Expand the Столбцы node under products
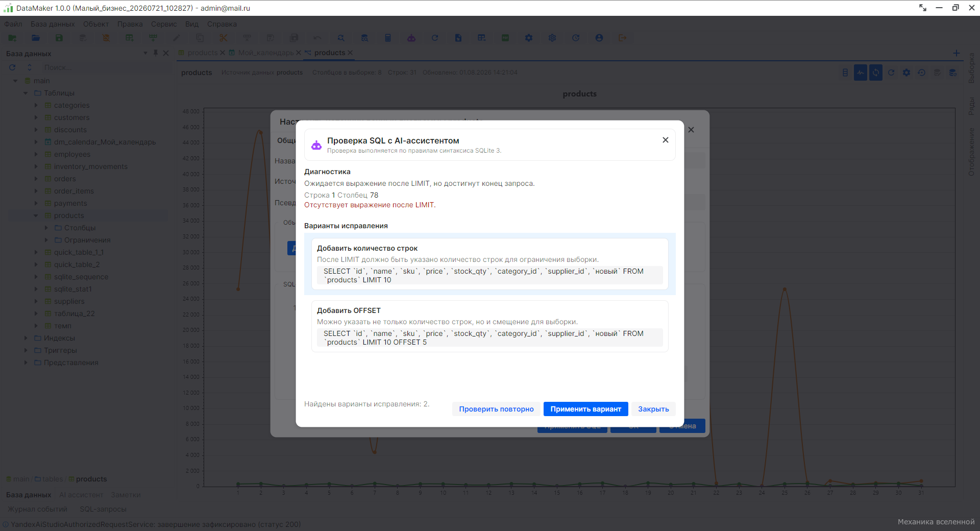 tap(46, 228)
